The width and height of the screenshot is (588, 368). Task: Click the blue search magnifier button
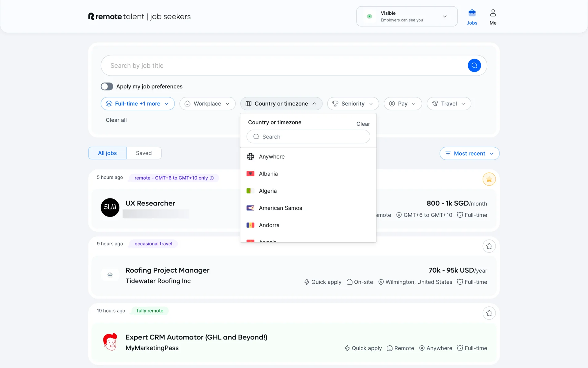pos(474,65)
